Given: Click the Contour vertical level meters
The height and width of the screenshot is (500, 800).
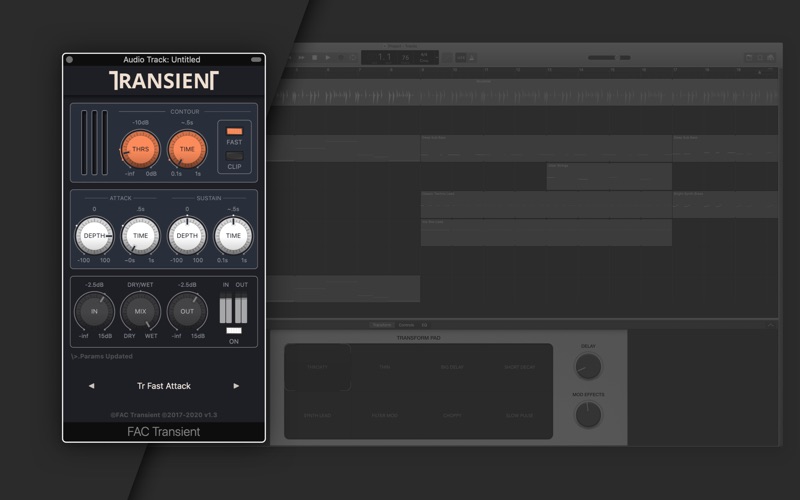Looking at the screenshot, I should [94, 143].
